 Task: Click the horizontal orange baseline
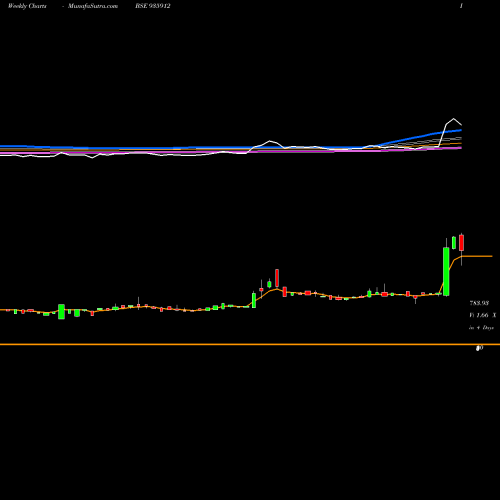pyautogui.click(x=250, y=344)
